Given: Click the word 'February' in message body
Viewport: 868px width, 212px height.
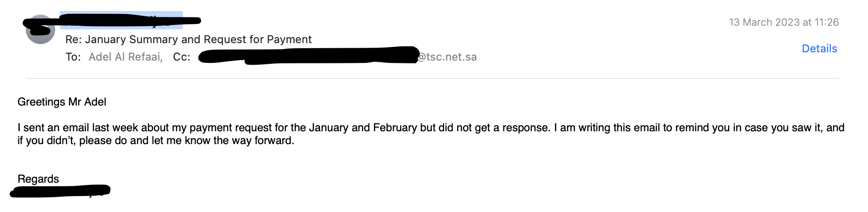Looking at the screenshot, I should 395,128.
